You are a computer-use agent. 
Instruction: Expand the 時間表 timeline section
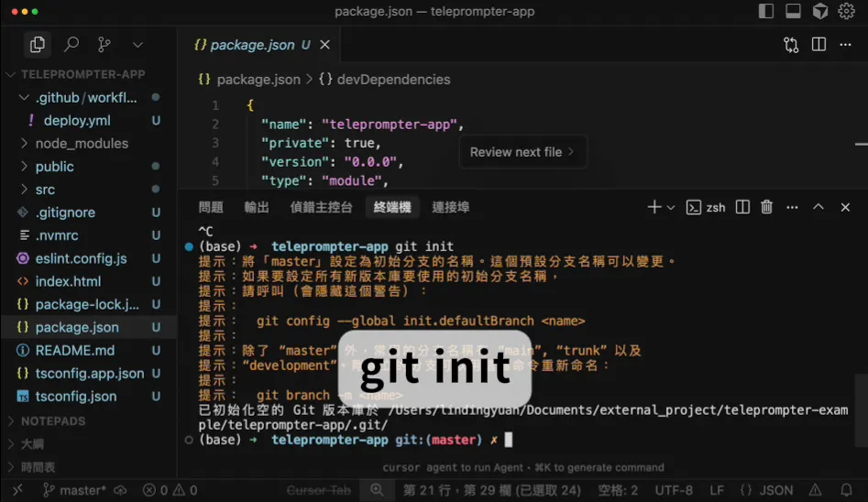click(x=38, y=467)
